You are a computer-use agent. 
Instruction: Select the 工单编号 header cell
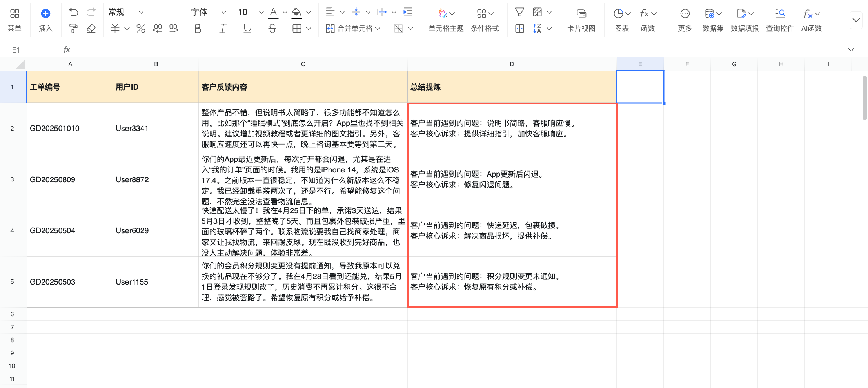[x=70, y=87]
